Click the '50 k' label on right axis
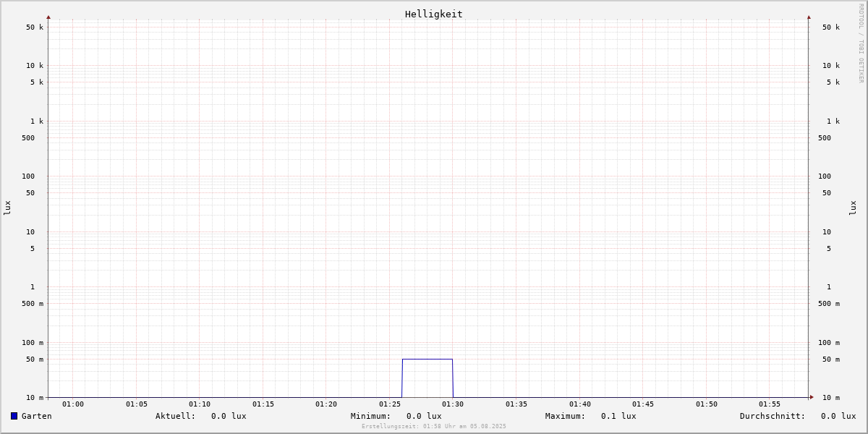 [x=831, y=27]
